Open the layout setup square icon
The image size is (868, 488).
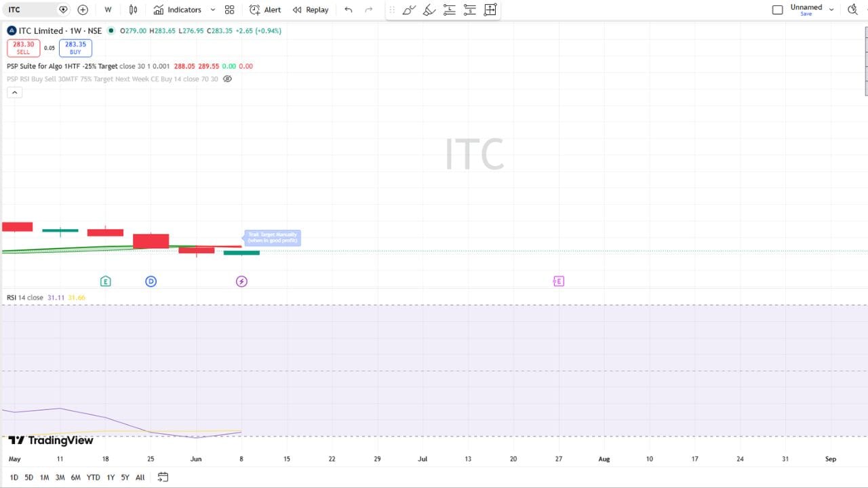pyautogui.click(x=777, y=9)
